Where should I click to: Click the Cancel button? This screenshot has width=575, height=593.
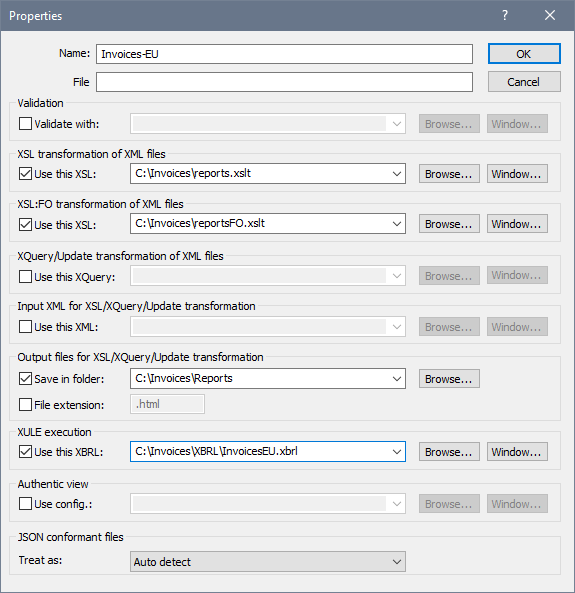coord(524,82)
